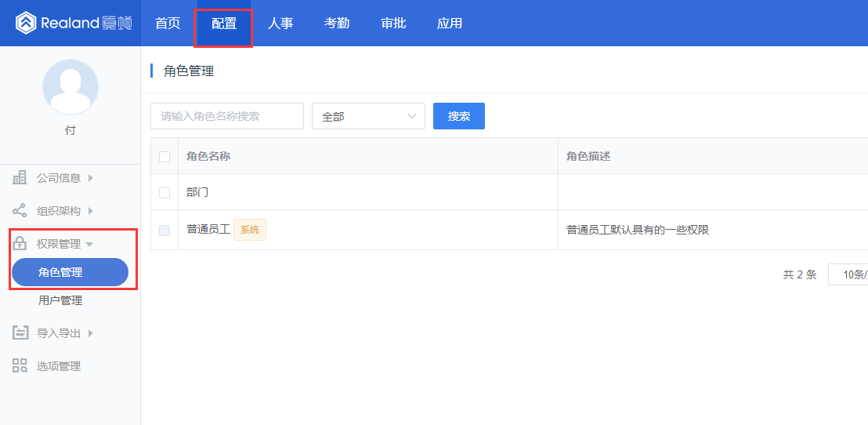Click the 搜索 button
868x425 pixels.
[x=459, y=116]
